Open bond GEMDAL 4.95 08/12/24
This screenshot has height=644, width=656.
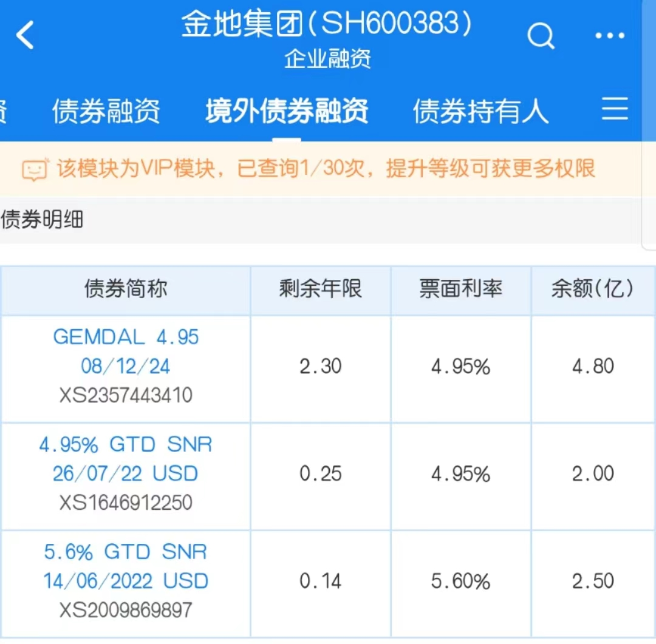pos(126,351)
